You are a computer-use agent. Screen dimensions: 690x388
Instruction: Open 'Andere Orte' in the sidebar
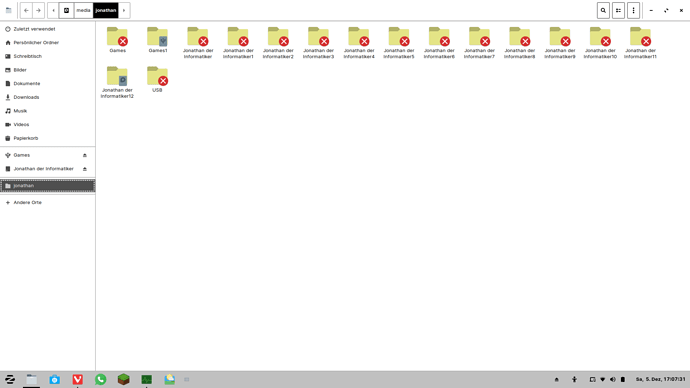(48, 203)
